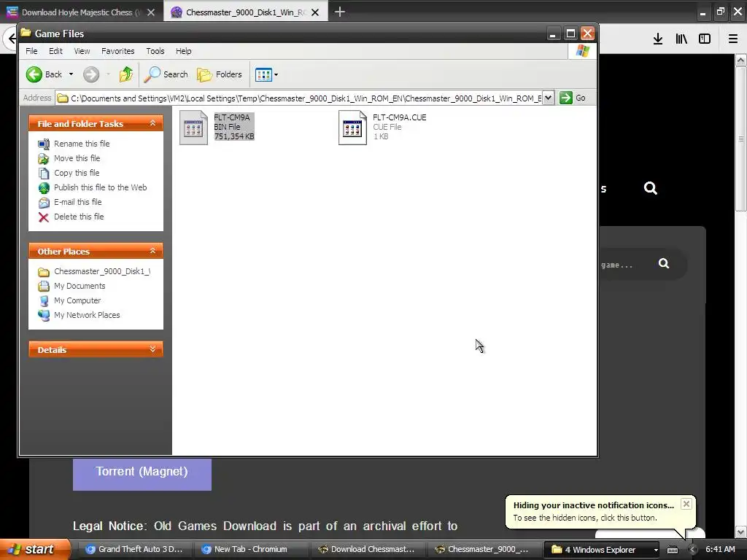Open My Network Places link
Screen dimensions: 747x560
point(87,315)
